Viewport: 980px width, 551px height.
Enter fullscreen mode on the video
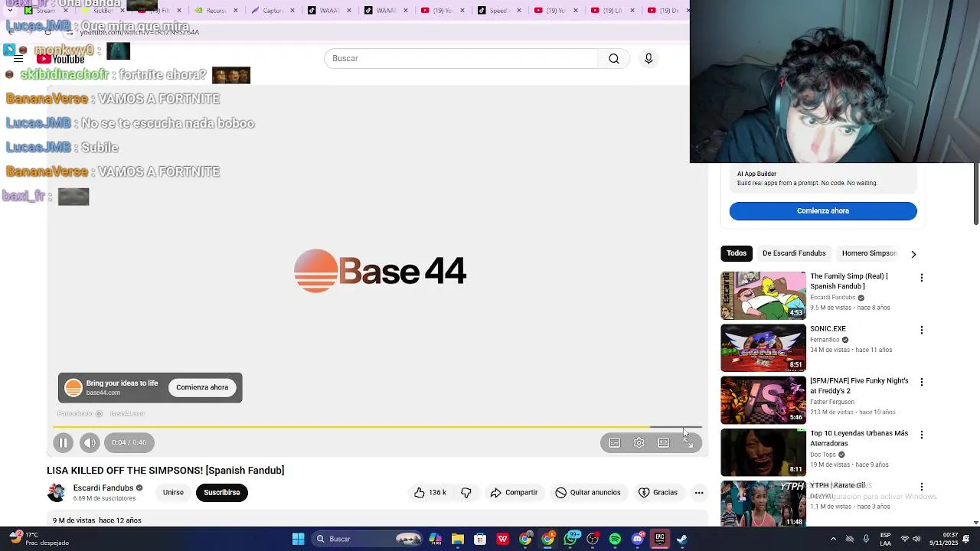(688, 443)
